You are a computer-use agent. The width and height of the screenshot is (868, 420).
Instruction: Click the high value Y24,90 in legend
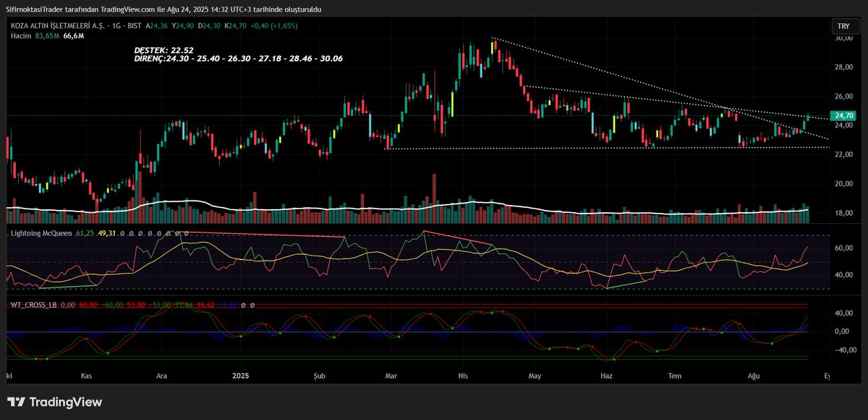[184, 26]
